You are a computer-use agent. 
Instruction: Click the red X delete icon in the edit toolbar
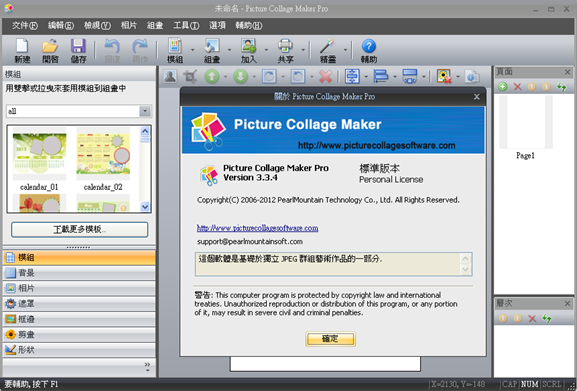point(326,77)
